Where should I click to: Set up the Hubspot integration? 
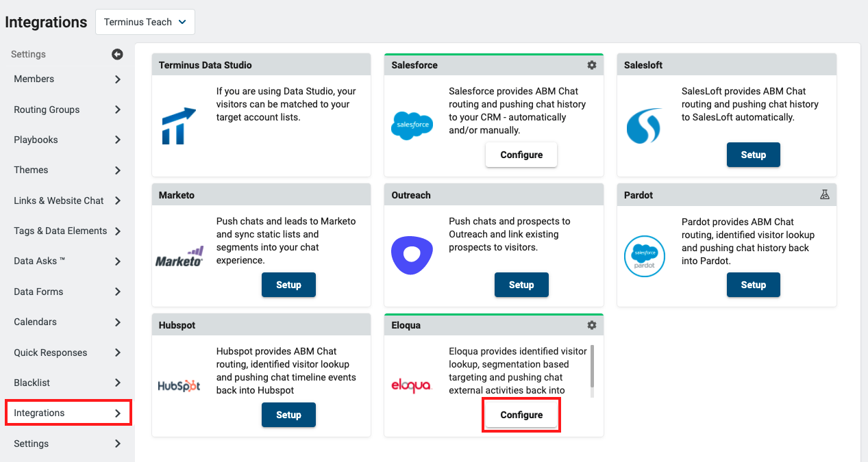click(288, 415)
